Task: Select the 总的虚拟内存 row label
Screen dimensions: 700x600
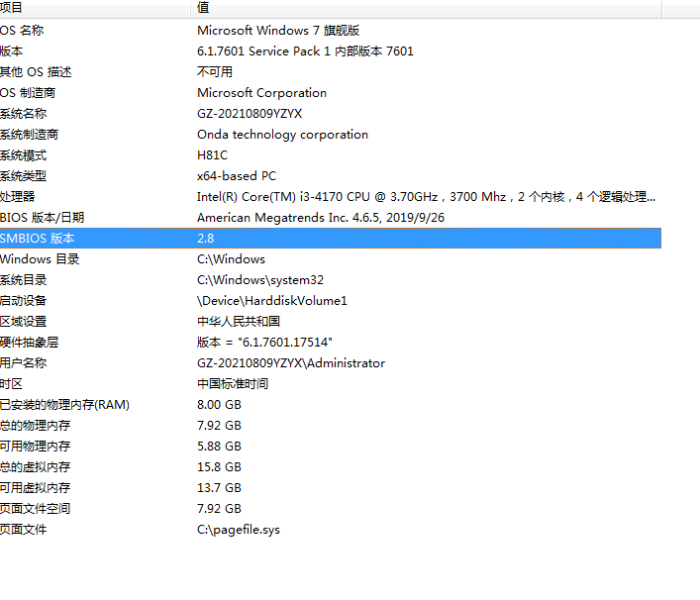Action: 36,467
